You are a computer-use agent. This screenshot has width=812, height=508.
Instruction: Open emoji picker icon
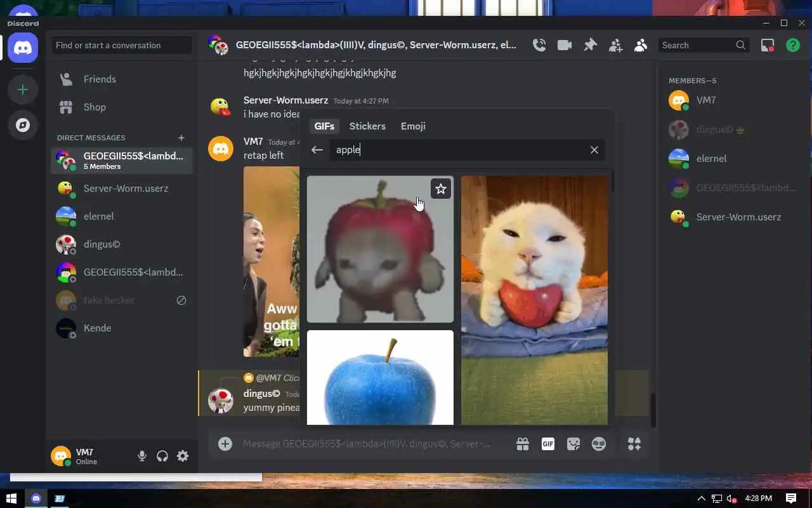click(599, 444)
